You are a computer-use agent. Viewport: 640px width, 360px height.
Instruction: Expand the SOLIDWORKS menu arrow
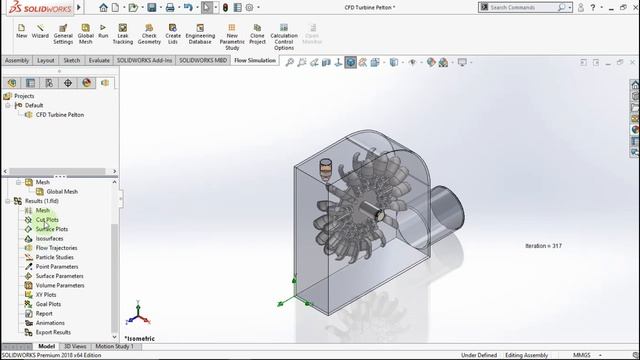[x=79, y=7]
